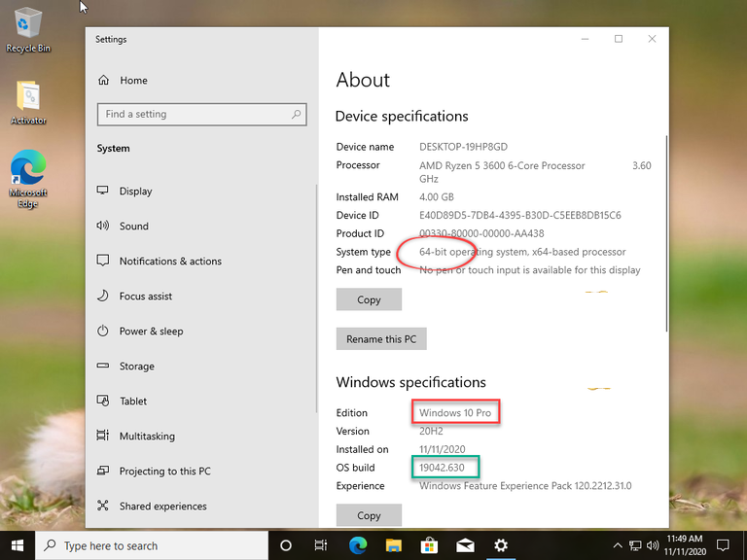Select Shared experiences in the sidebar
This screenshot has width=747, height=560.
click(163, 506)
